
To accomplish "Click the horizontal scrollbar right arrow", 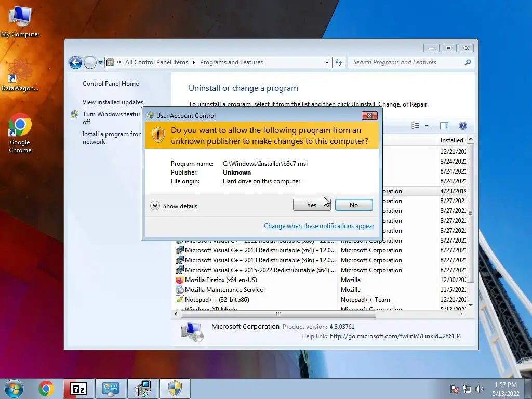I will click(461, 314).
